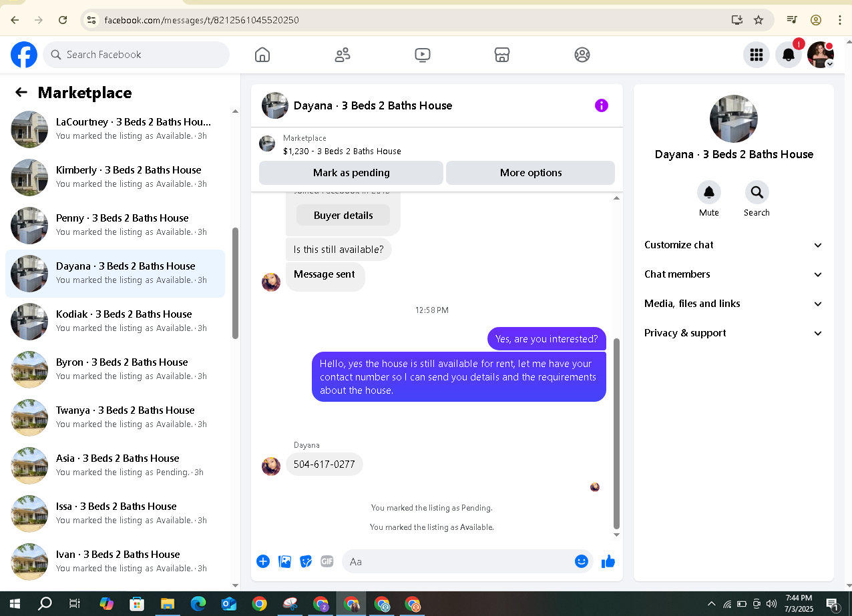The image size is (852, 616).
Task: Mute the Dayana conversation
Action: (709, 193)
